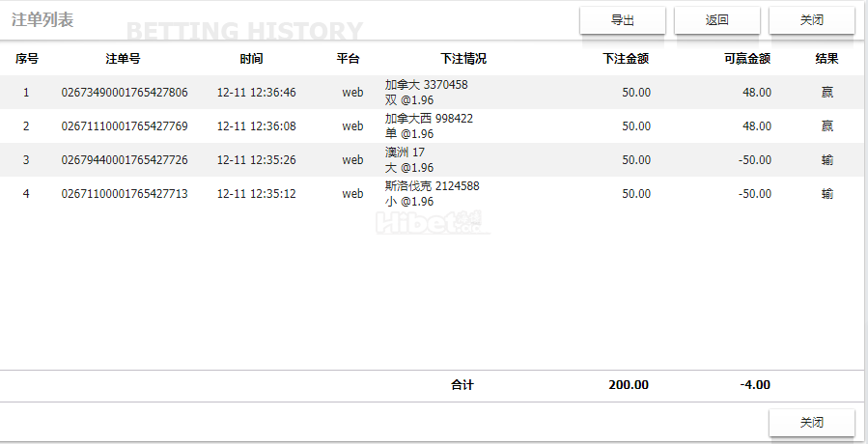Click the 斯洛伐克 2124588 bet details
Screen dimensions: 868x444
(x=433, y=186)
